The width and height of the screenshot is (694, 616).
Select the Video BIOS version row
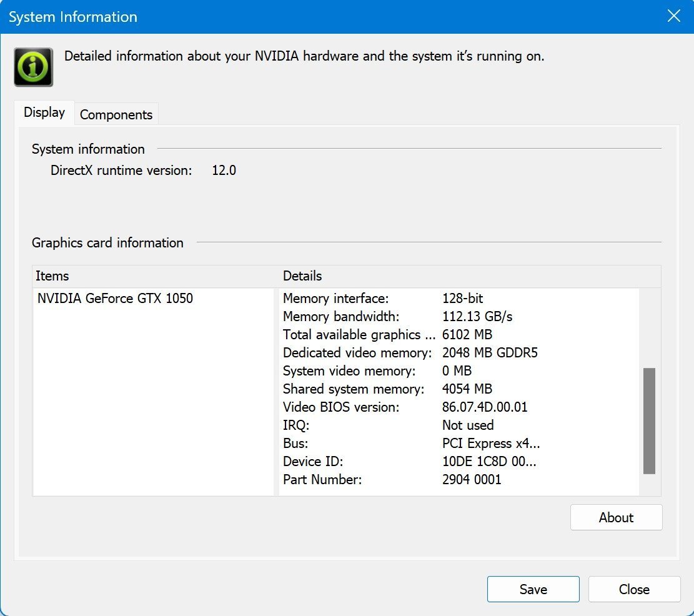(459, 407)
